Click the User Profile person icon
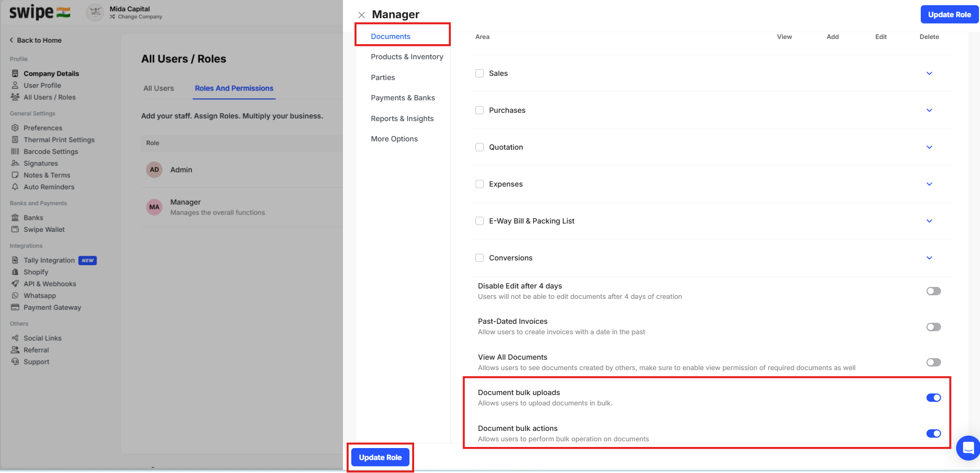This screenshot has width=980, height=473. tap(15, 85)
